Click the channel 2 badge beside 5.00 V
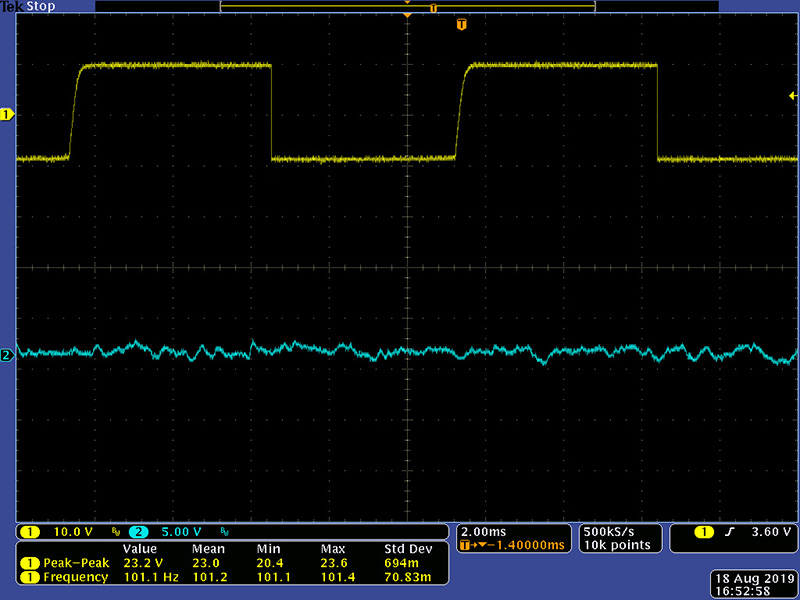Screen dimensions: 800x600 139,531
